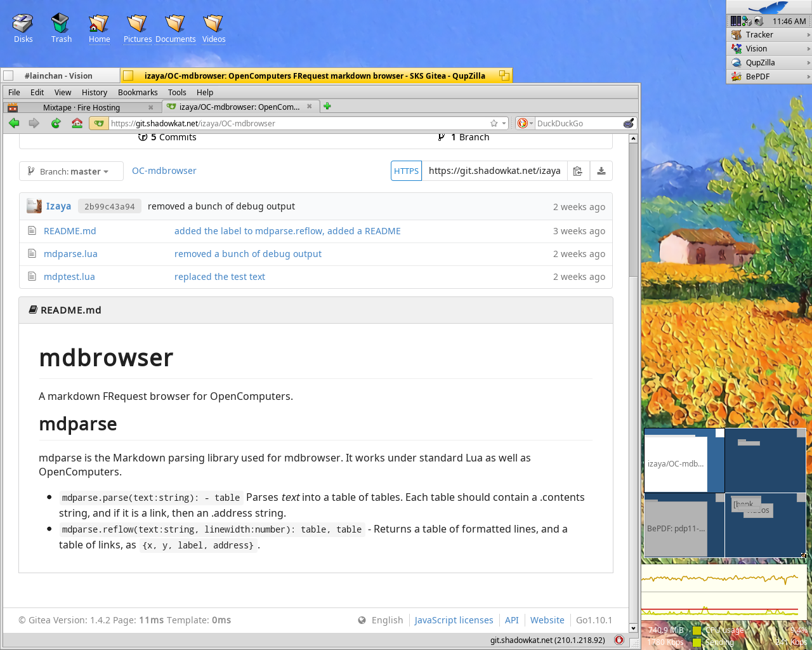Open the search engine chooser dropdown arrow

coord(532,123)
